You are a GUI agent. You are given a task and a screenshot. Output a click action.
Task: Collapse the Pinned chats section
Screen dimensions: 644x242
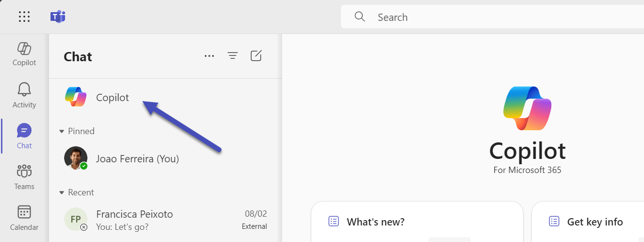[x=62, y=131]
